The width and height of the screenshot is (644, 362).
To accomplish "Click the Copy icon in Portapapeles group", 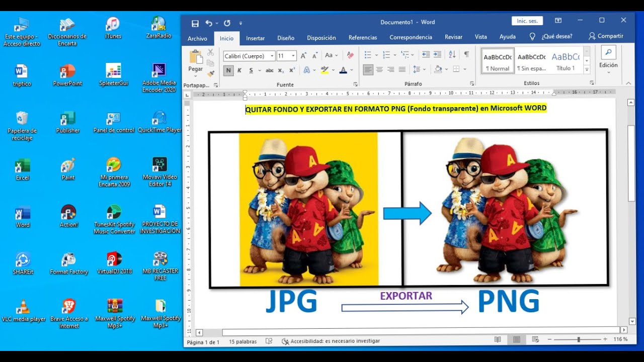I will click(x=210, y=63).
